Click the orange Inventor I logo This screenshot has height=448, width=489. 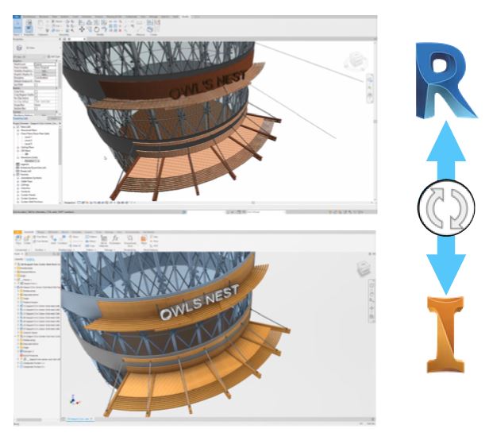(445, 334)
